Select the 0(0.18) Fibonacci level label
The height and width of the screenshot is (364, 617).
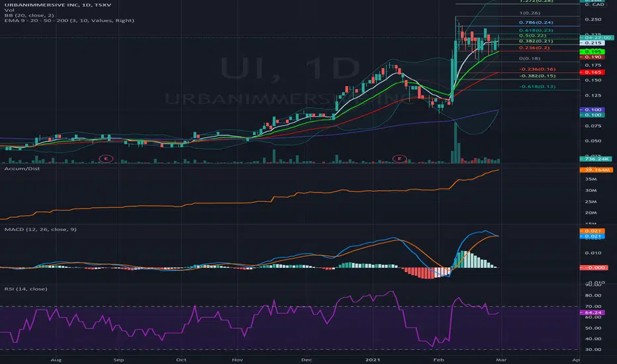point(530,58)
